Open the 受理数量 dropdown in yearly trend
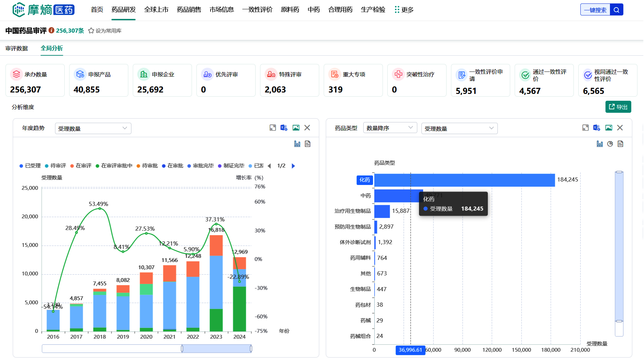The height and width of the screenshot is (361, 644). (x=93, y=128)
